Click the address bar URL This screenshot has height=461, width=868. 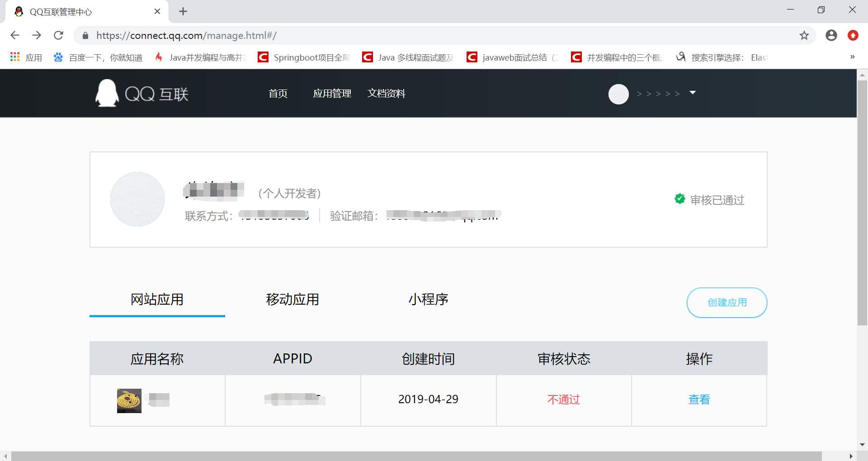186,35
